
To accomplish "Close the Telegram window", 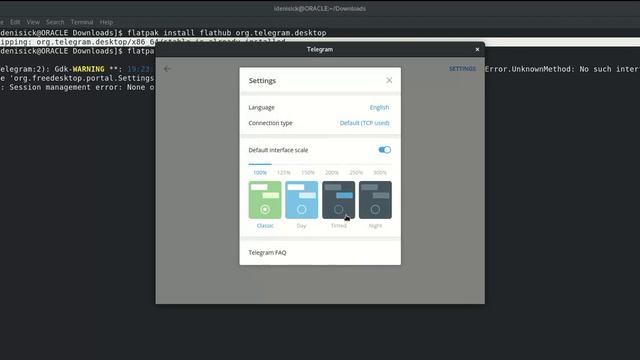I will [477, 49].
